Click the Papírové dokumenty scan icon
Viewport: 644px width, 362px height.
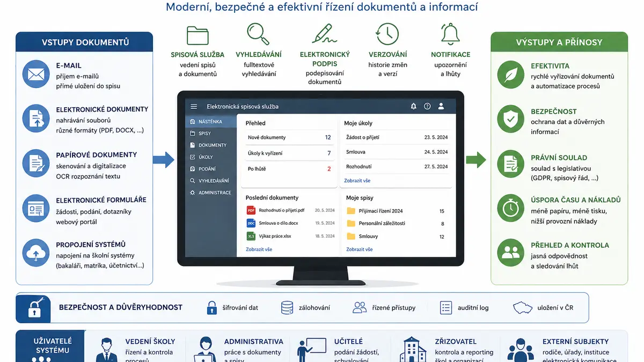coord(35,162)
